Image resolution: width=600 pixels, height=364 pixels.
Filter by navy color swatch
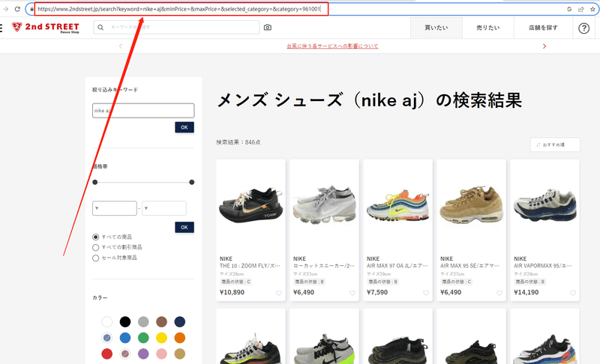point(179,321)
